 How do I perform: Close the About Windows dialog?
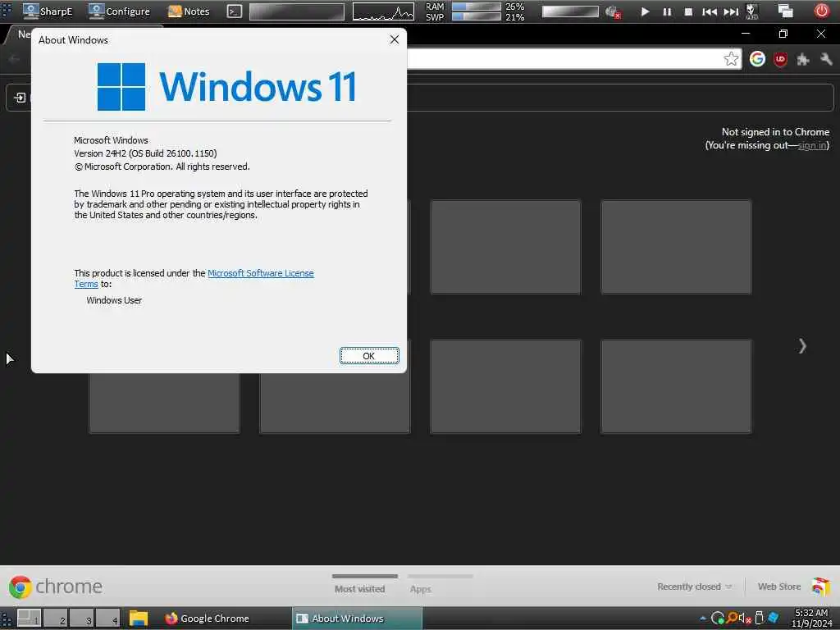coord(395,39)
